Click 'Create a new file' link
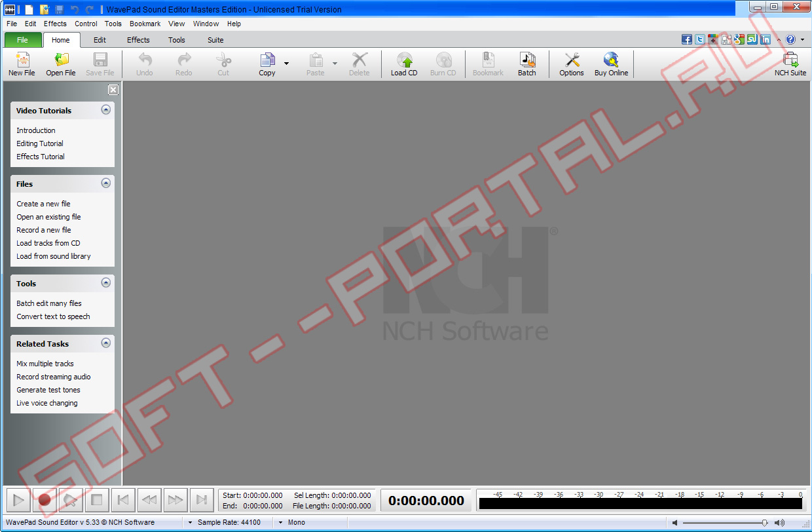Viewport: 812px width, 532px height. [x=43, y=204]
